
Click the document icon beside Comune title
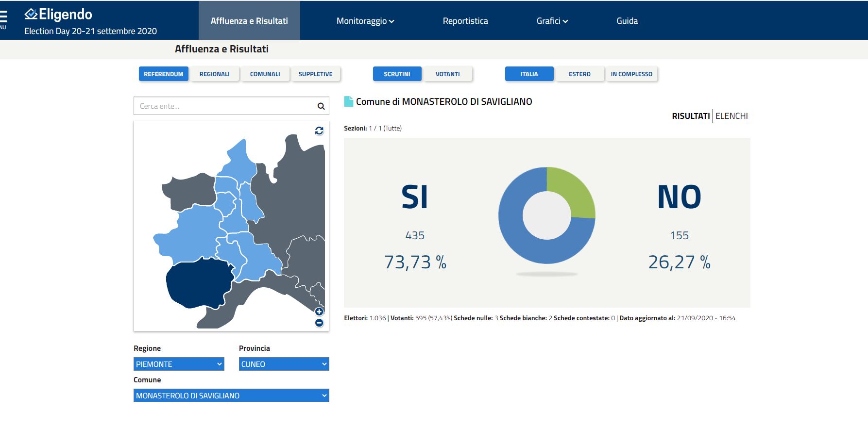(348, 101)
